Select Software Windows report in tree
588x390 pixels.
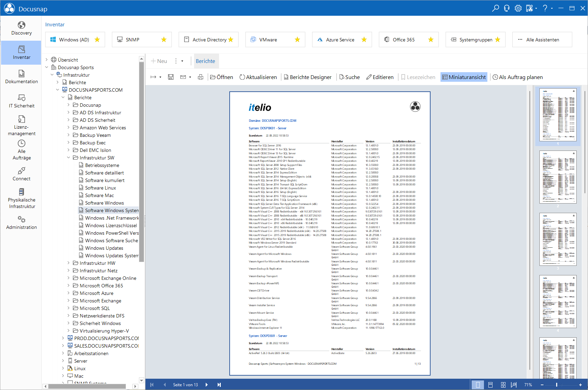[x=104, y=203]
